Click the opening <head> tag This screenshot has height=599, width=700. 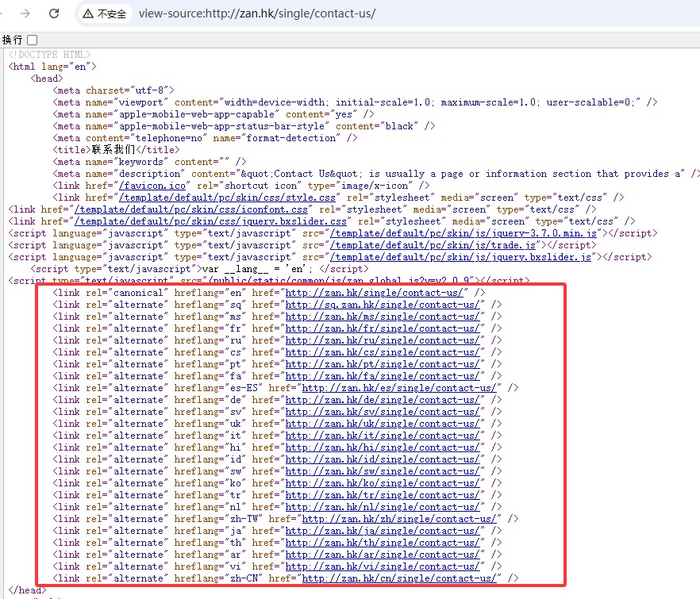[47, 79]
